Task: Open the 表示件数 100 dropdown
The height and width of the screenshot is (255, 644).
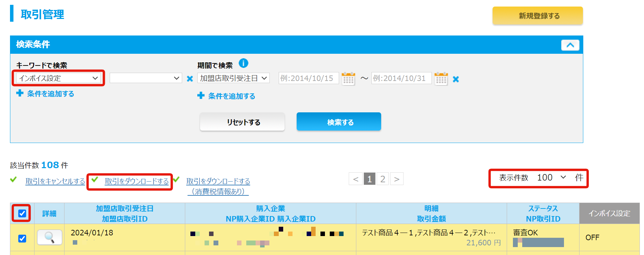Action: [x=552, y=177]
